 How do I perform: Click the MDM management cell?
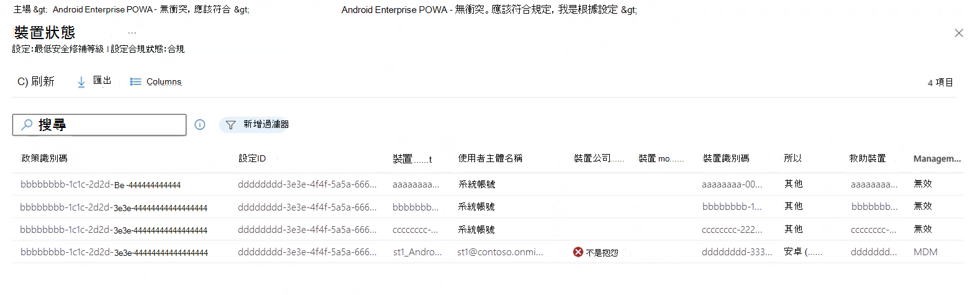click(x=925, y=252)
